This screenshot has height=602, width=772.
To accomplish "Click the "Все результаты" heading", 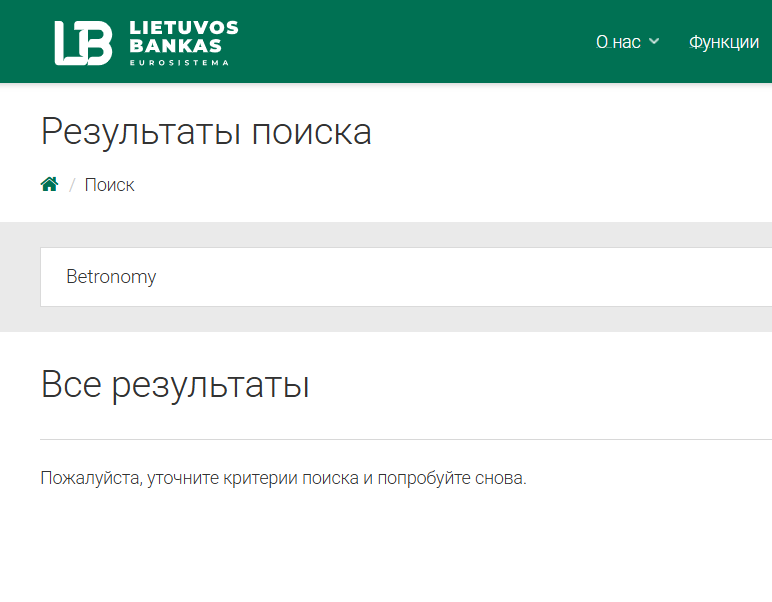I will (x=175, y=385).
